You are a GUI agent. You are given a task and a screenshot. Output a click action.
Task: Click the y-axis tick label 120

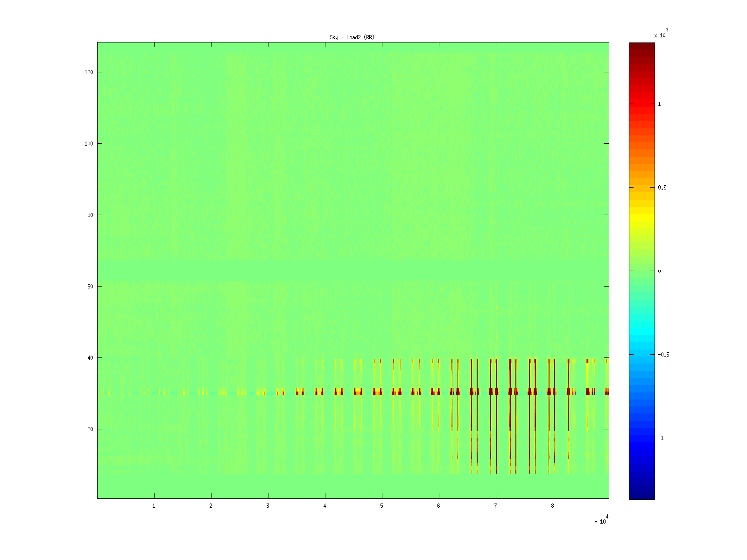(88, 72)
